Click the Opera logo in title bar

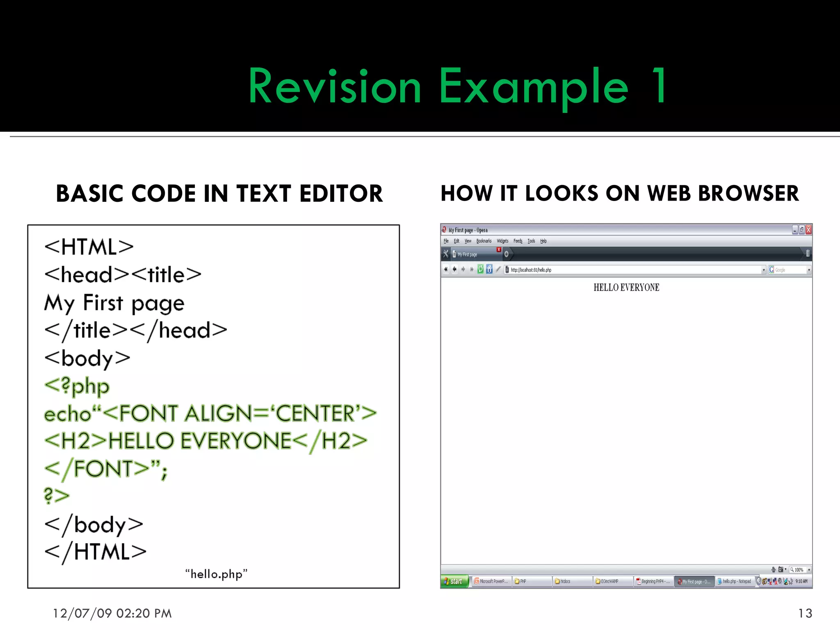click(x=444, y=230)
